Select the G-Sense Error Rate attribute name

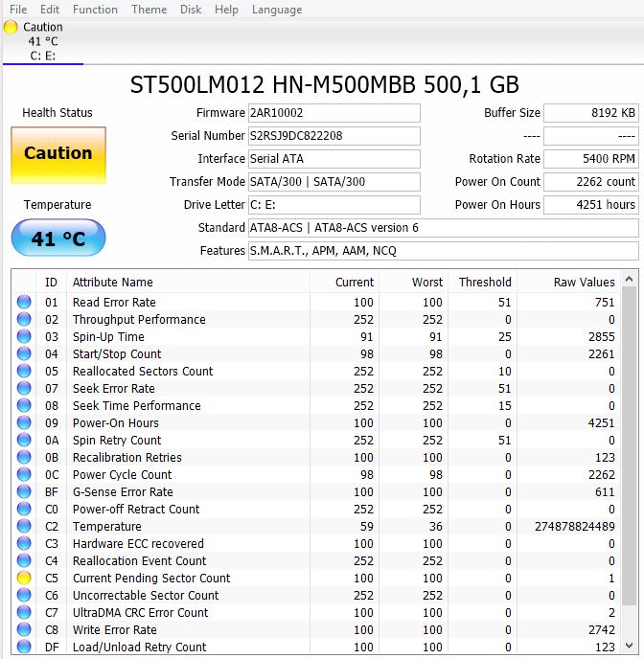[x=123, y=491]
